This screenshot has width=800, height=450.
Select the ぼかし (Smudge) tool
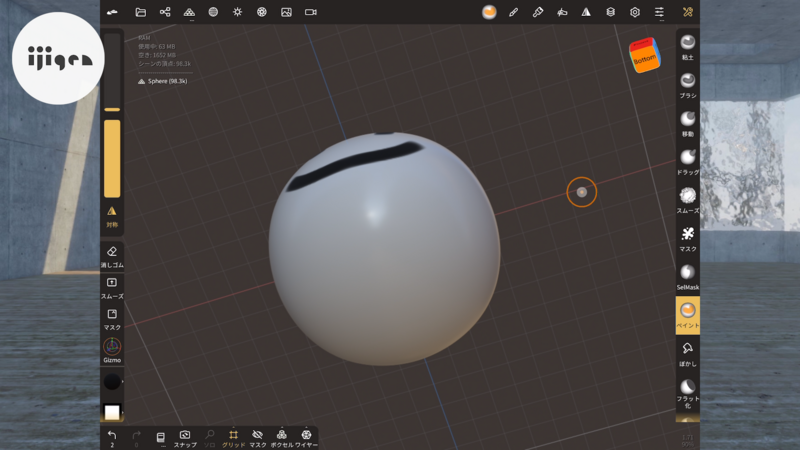click(688, 354)
